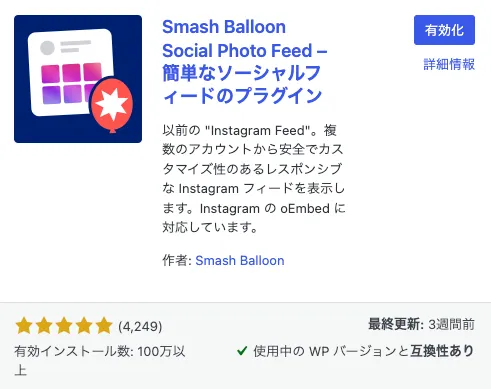The height and width of the screenshot is (389, 491).
Task: Click the fourth gold rating star
Action: pyautogui.click(x=84, y=326)
